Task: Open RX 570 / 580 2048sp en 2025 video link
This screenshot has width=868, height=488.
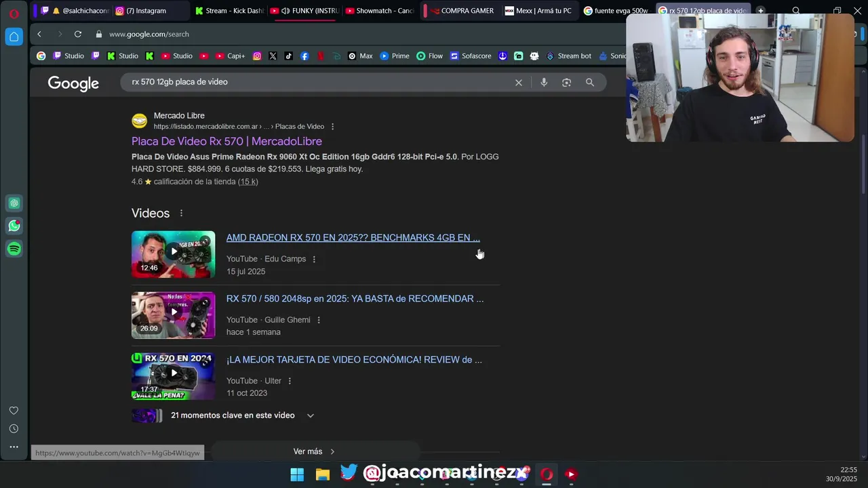Action: (x=355, y=299)
